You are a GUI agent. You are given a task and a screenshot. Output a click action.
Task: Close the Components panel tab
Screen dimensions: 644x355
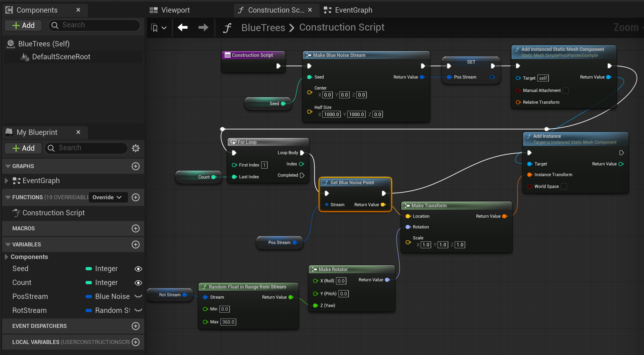click(78, 10)
